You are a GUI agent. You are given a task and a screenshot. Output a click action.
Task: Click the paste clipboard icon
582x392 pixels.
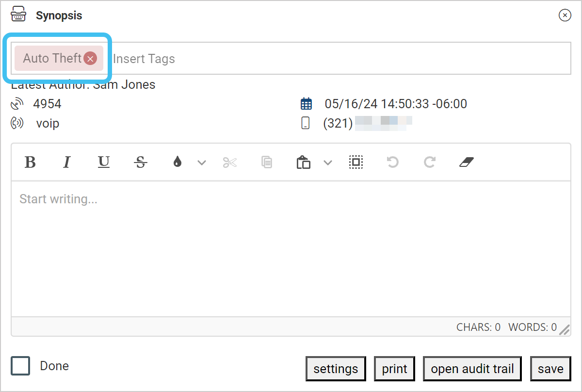tap(304, 162)
